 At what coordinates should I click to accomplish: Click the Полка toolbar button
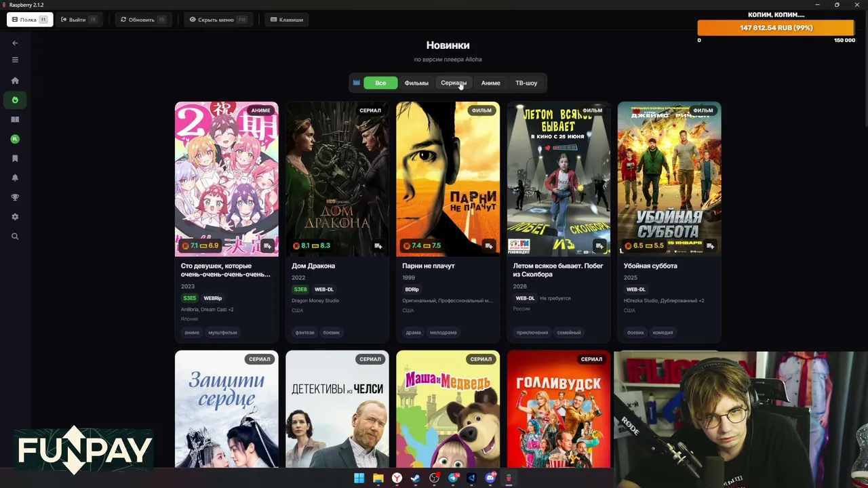click(x=30, y=20)
